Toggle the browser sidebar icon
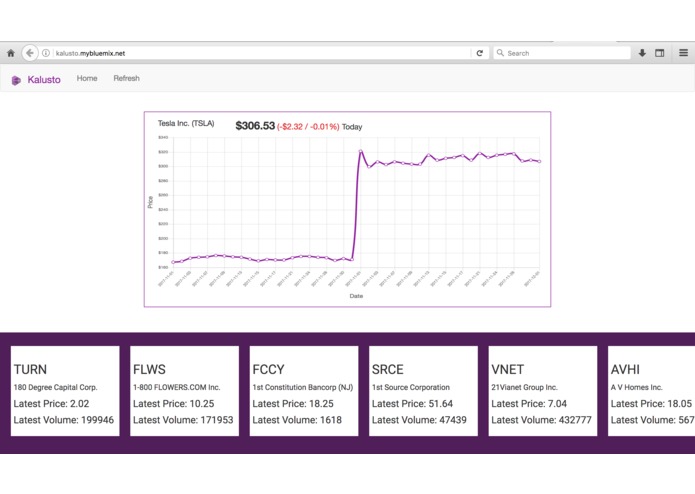 pos(660,53)
